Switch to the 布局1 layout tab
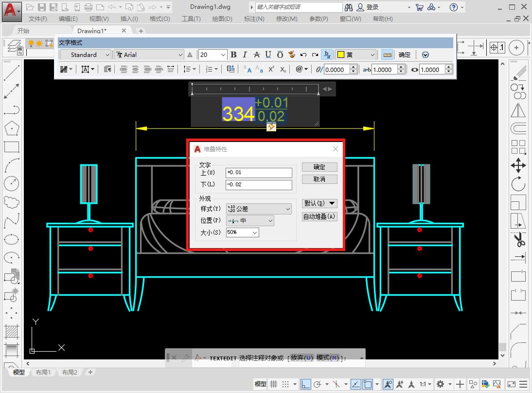 click(x=43, y=372)
